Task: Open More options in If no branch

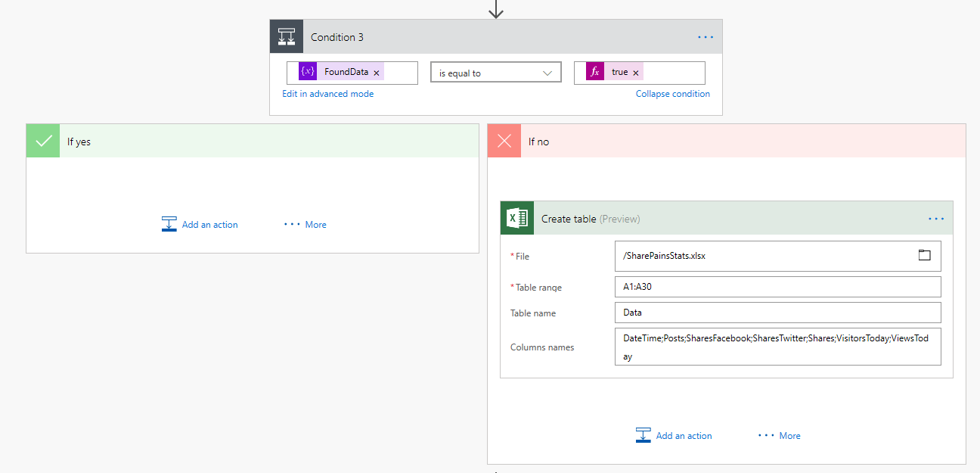Action: coord(780,435)
